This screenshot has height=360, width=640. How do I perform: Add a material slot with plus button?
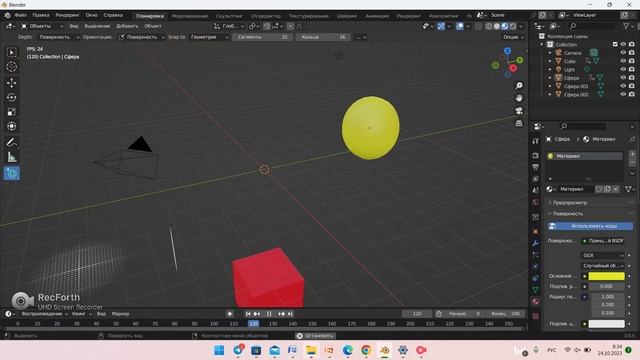(632, 154)
